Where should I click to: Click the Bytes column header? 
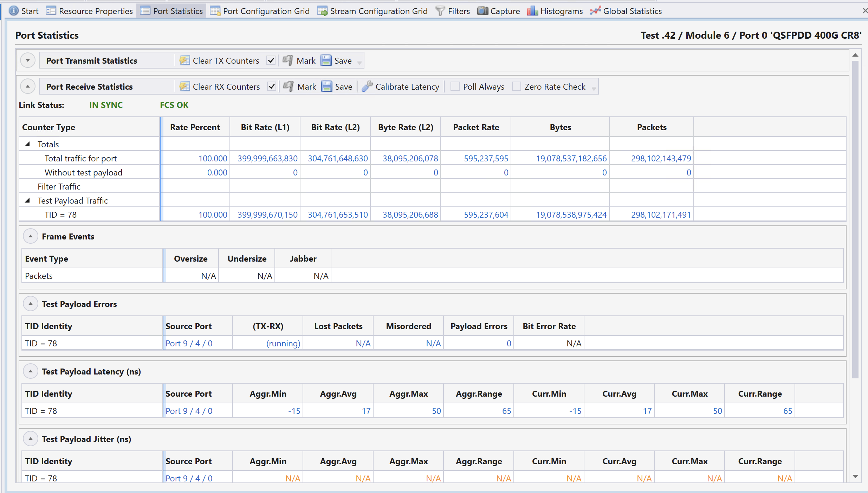(560, 127)
